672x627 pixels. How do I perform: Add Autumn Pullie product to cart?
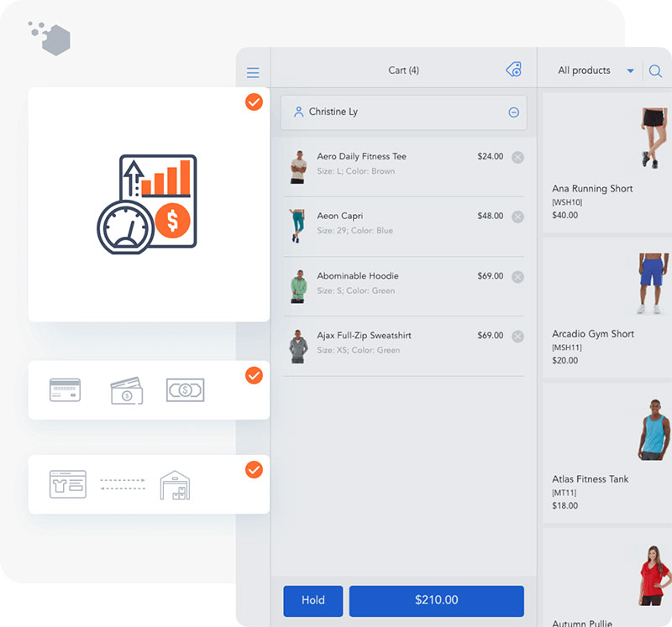(606, 577)
